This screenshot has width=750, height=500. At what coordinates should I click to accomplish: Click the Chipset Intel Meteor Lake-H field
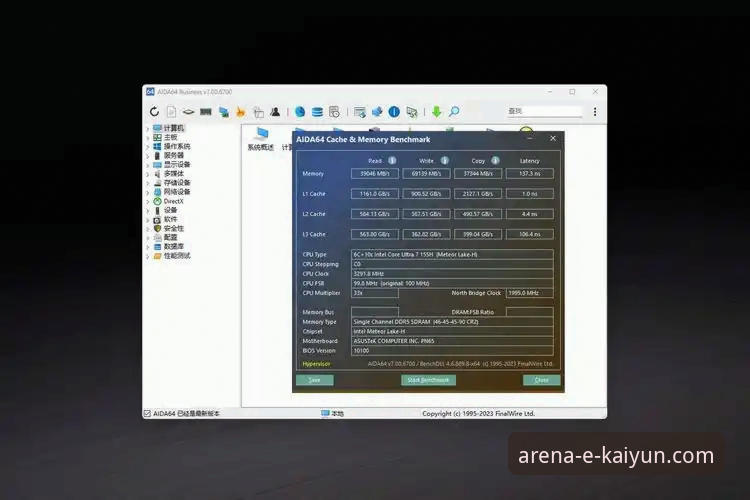coord(452,332)
